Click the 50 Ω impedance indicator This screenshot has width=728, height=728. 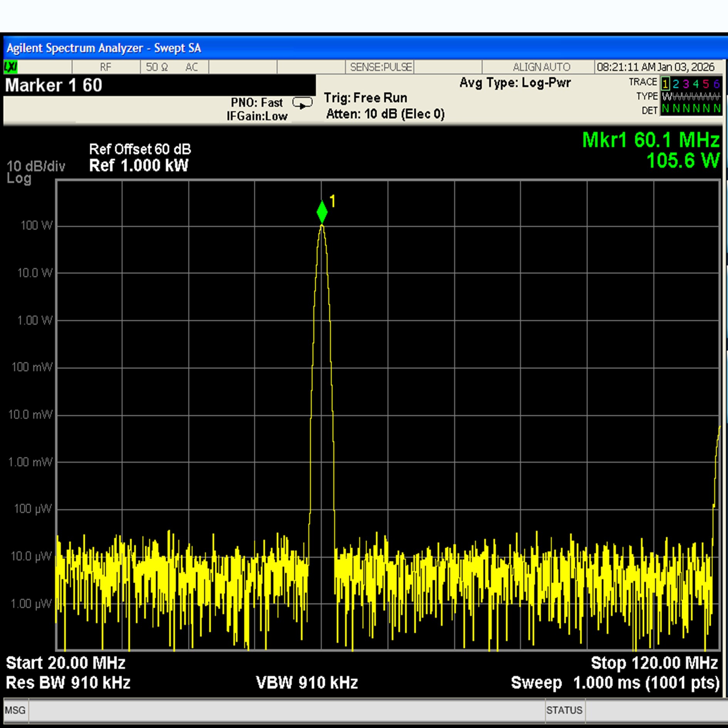[x=157, y=67]
